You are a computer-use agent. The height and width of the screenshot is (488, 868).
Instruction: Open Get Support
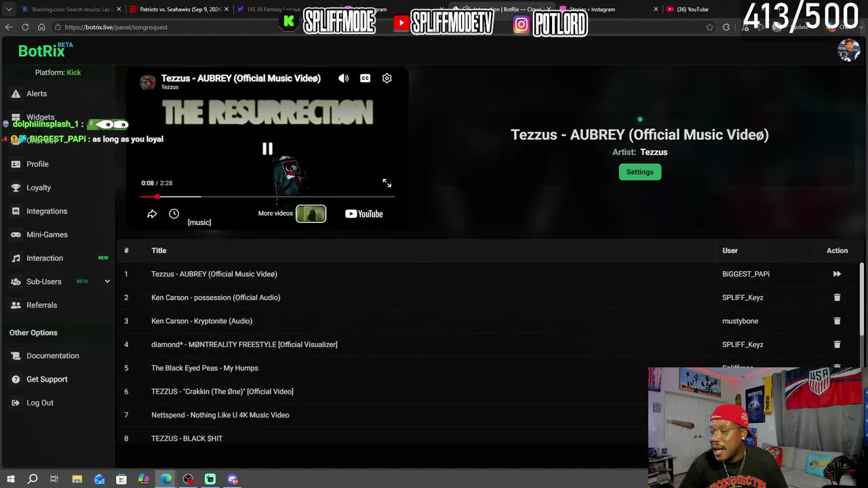tap(47, 380)
